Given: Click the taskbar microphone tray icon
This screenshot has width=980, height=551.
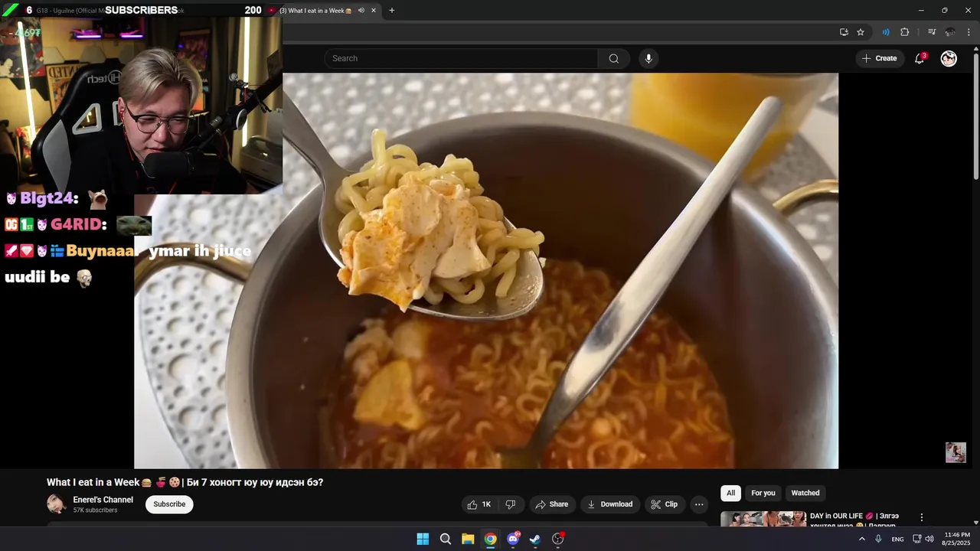Looking at the screenshot, I should (878, 539).
